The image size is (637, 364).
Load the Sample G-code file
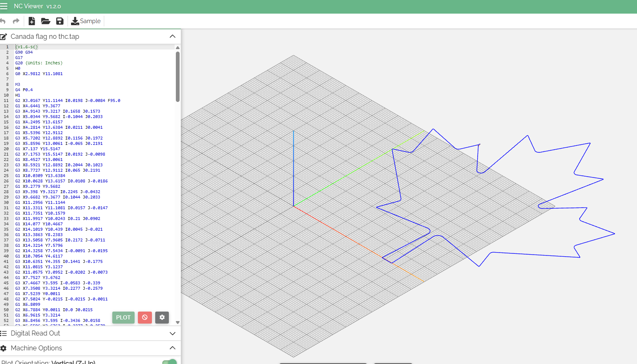86,21
